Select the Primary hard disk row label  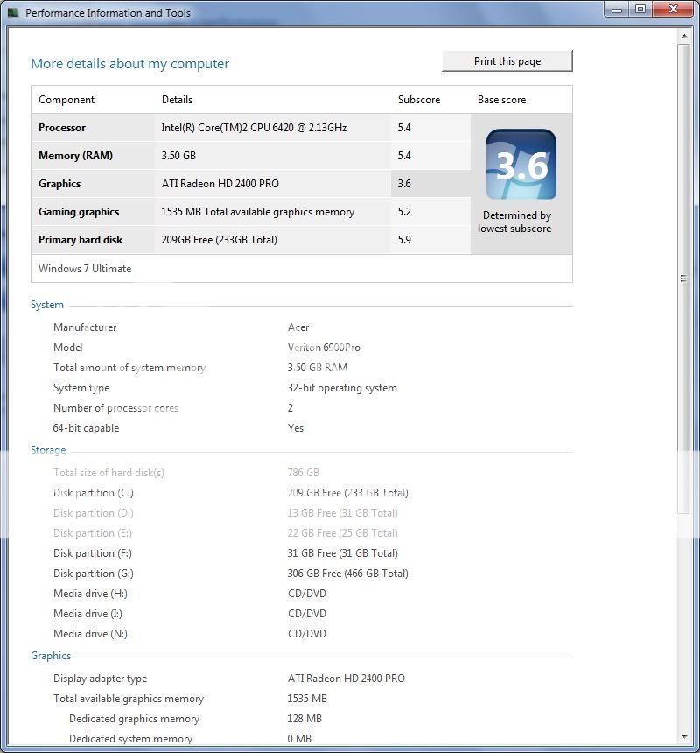coord(80,240)
